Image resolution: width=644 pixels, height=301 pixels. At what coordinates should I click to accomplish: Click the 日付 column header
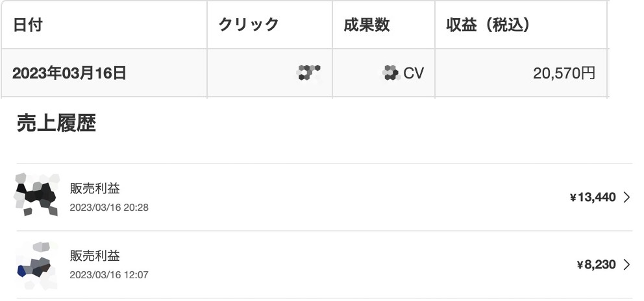pos(105,25)
